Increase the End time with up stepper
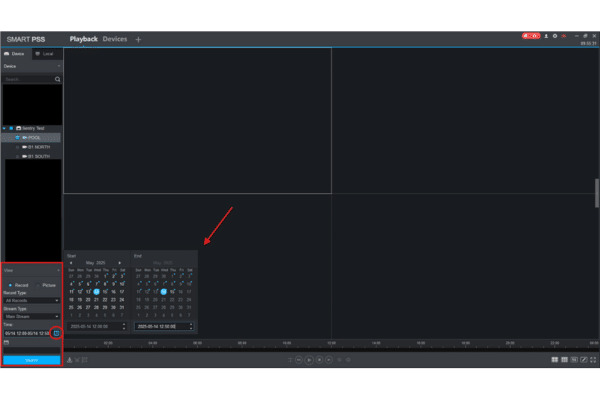Image resolution: width=600 pixels, height=400 pixels. 191,325
